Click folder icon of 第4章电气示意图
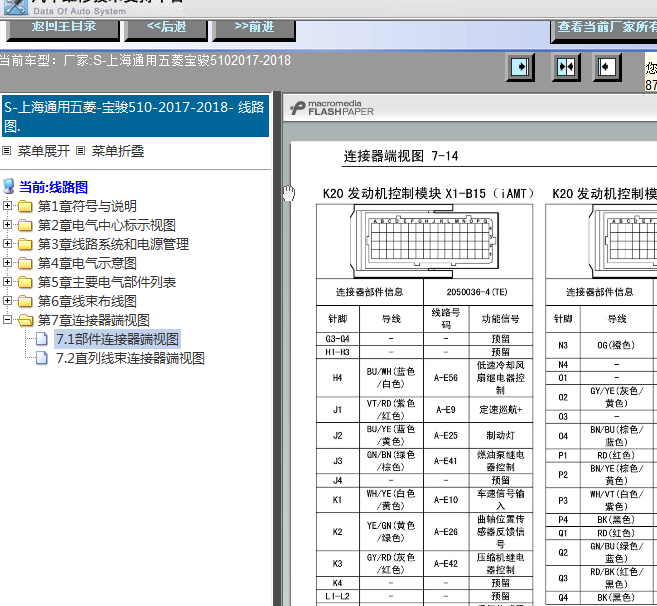 (x=25, y=264)
